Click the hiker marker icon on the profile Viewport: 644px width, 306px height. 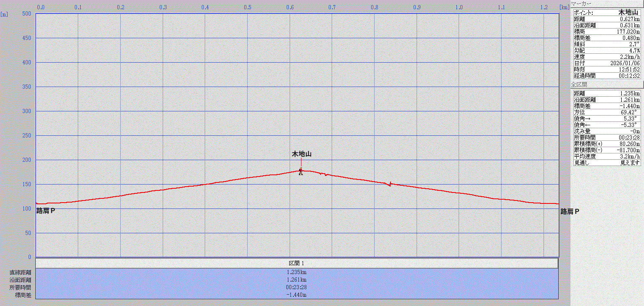[x=301, y=171]
